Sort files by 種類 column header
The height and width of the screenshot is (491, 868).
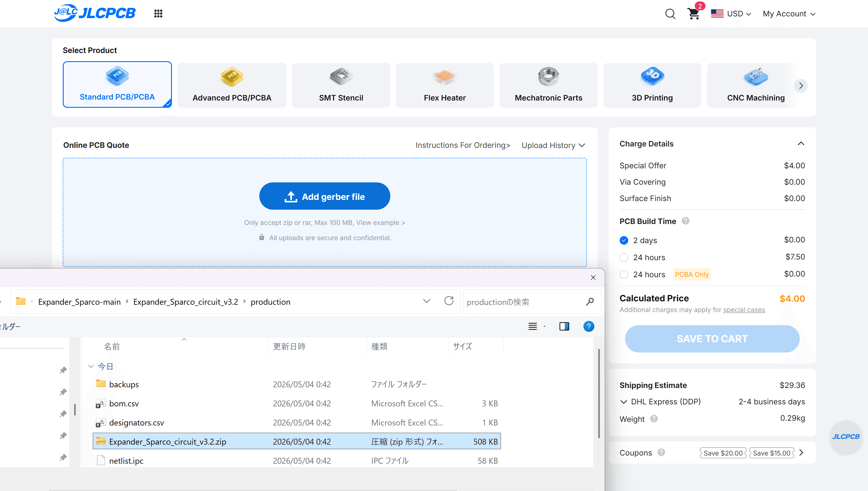[x=379, y=346]
